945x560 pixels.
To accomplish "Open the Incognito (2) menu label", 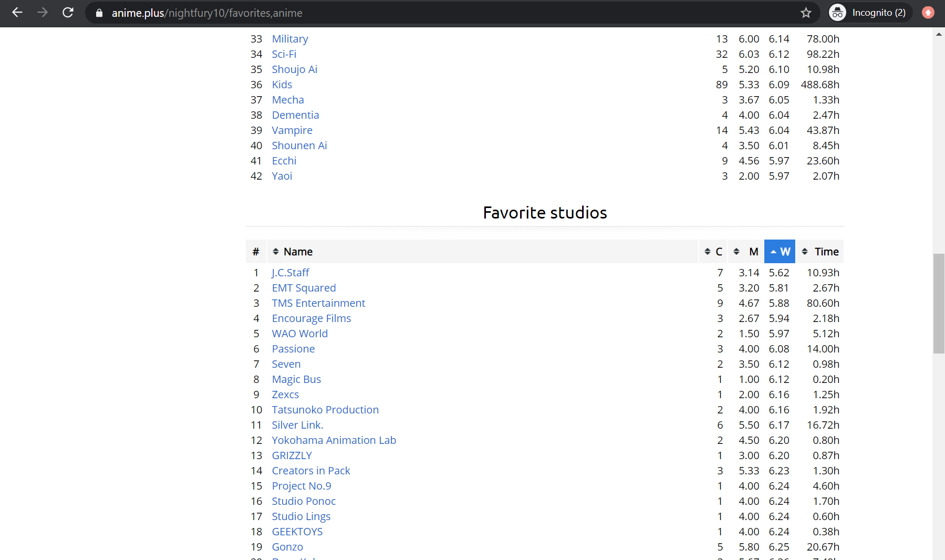I will coord(878,12).
